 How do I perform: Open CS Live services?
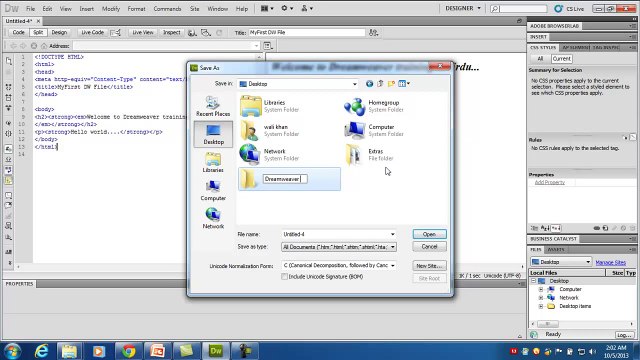coord(570,9)
